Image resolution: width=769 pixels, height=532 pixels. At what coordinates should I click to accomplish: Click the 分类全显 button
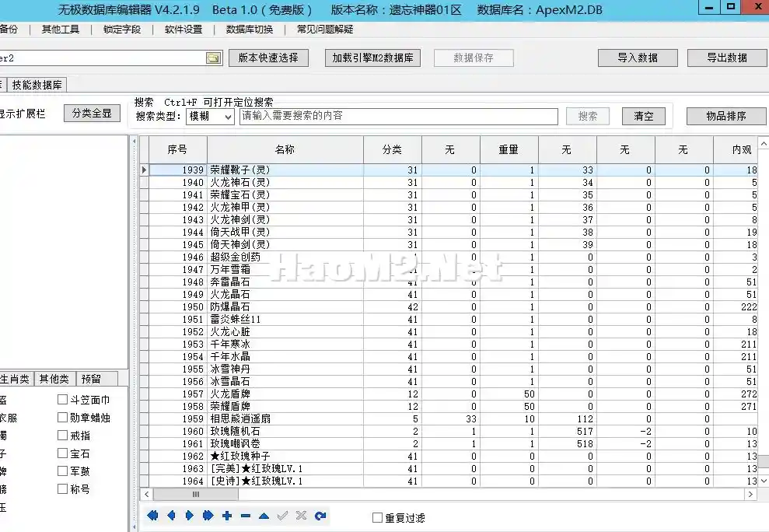(x=92, y=114)
